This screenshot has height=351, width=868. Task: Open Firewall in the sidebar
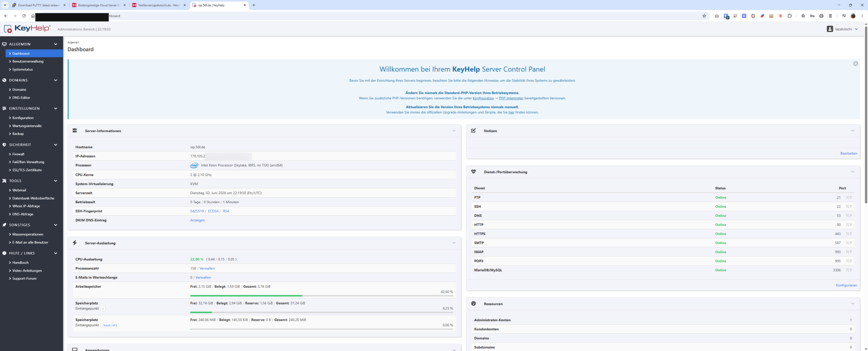18,154
